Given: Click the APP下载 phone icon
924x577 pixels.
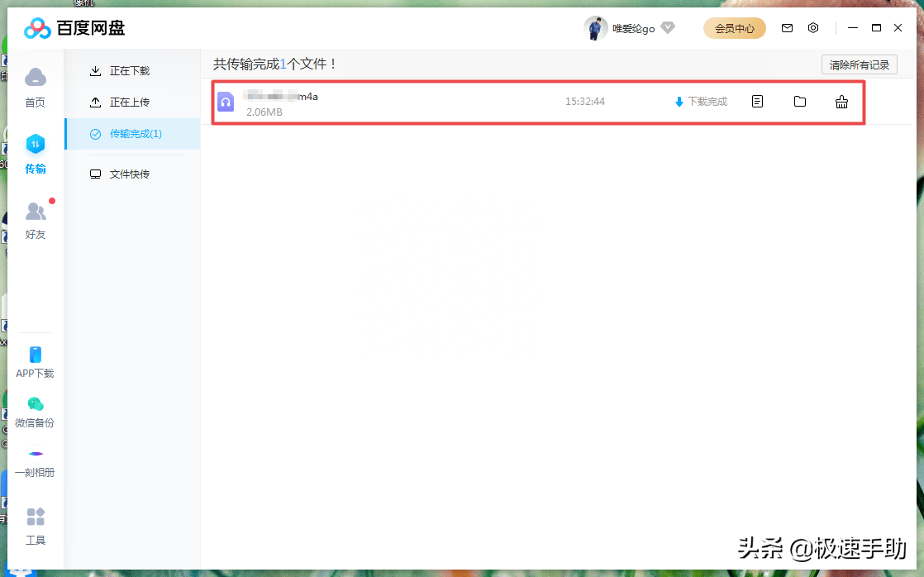Looking at the screenshot, I should click(35, 355).
